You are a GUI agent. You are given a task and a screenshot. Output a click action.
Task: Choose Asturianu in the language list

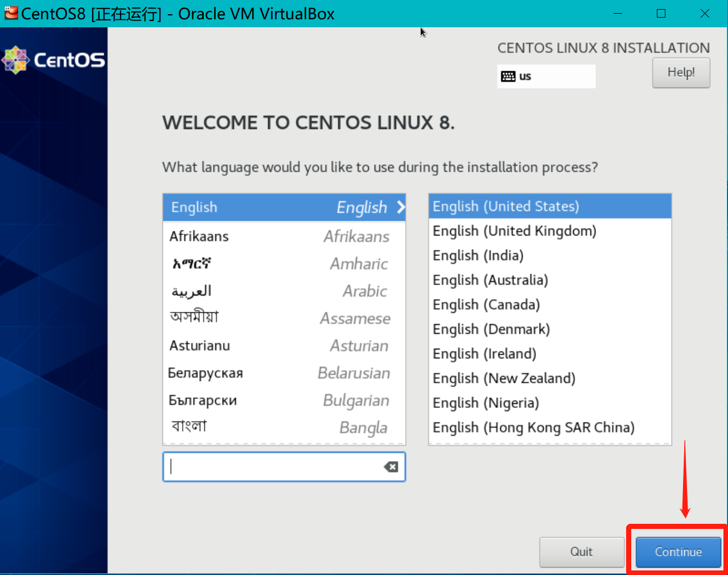284,345
